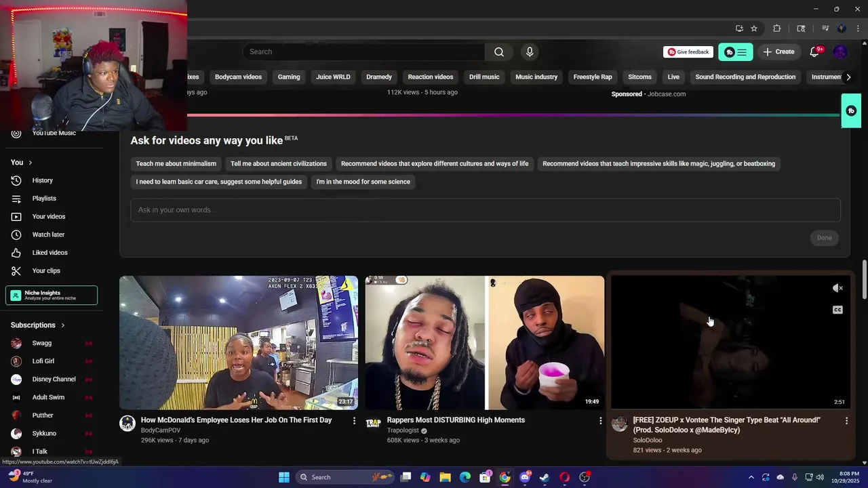Viewport: 868px width, 488px height.
Task: Open Microsoft Edge from the taskbar
Action: pyautogui.click(x=465, y=477)
